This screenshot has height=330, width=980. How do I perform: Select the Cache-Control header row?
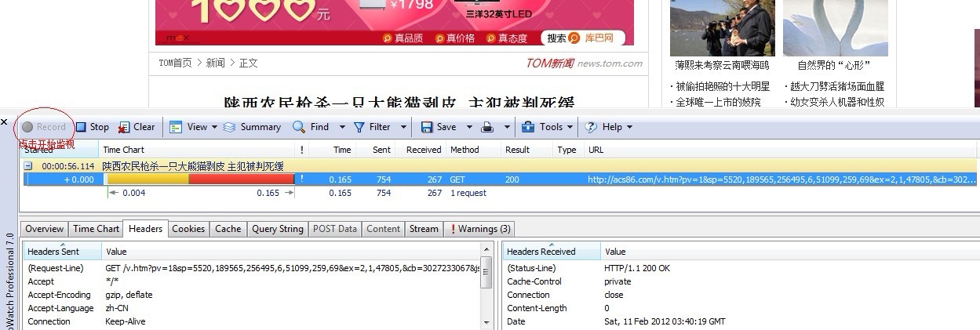(741, 281)
